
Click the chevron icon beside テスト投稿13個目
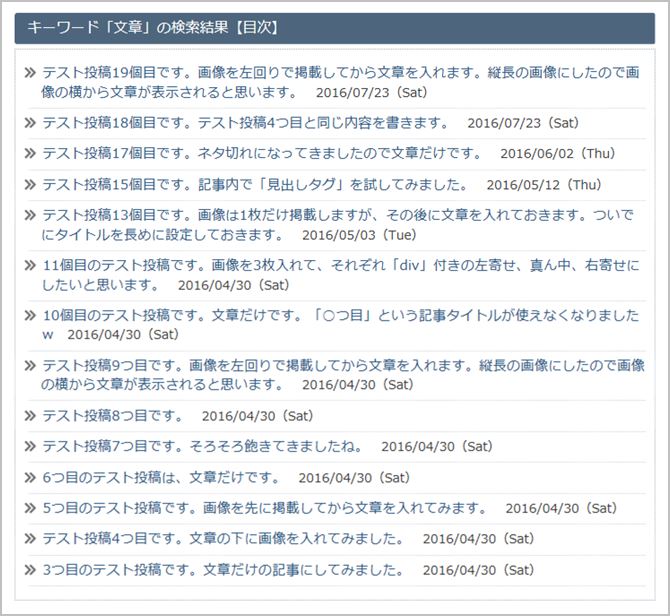pos(29,215)
